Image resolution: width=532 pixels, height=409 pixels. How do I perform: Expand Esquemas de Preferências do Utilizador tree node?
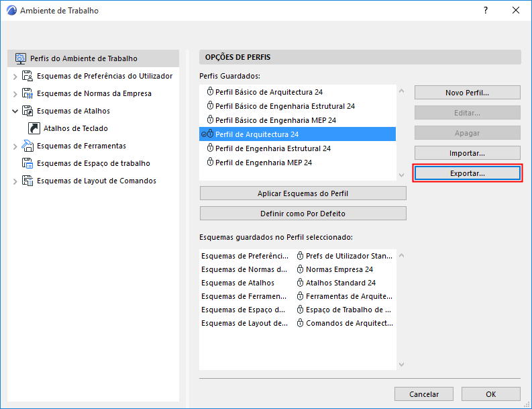[15, 76]
